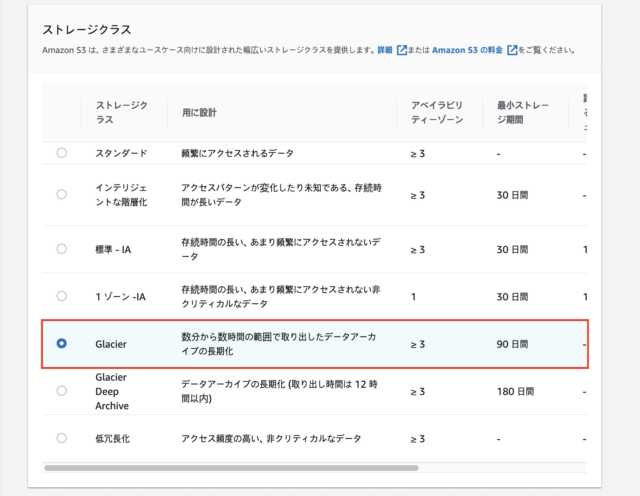The height and width of the screenshot is (496, 640).
Task: Click the 用に設計 column header
Action: pyautogui.click(x=199, y=113)
